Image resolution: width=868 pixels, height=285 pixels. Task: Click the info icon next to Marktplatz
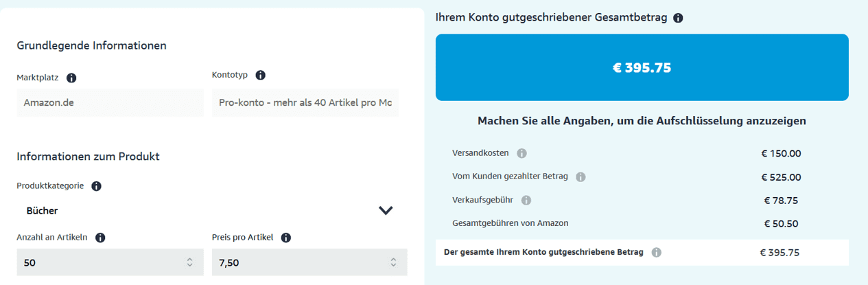click(71, 78)
